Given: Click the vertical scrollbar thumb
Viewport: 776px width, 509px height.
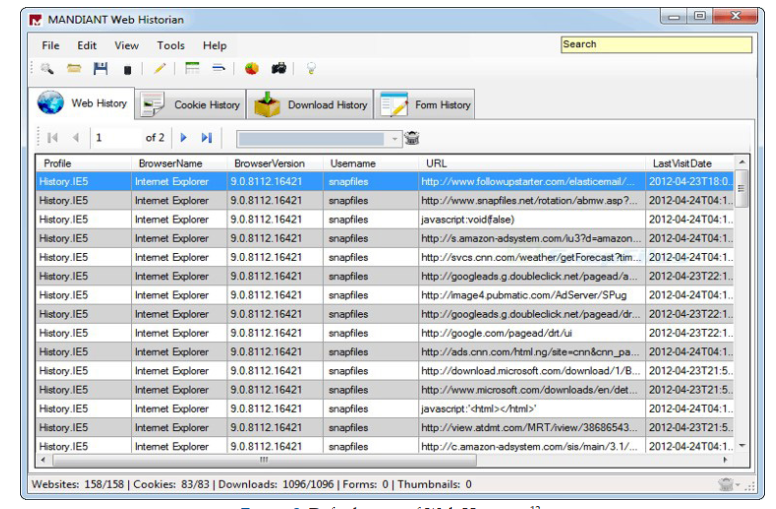Looking at the screenshot, I should (x=741, y=188).
